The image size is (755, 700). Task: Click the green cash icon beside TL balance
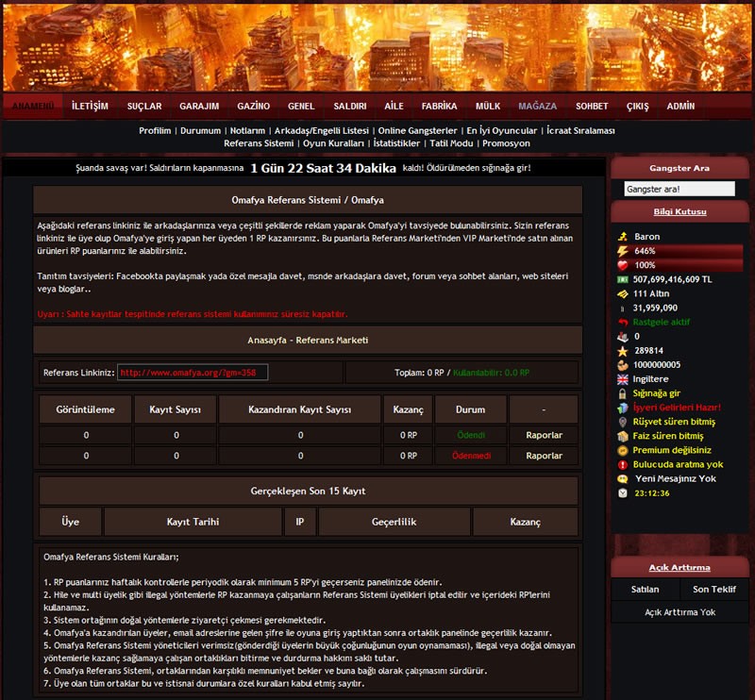(622, 279)
